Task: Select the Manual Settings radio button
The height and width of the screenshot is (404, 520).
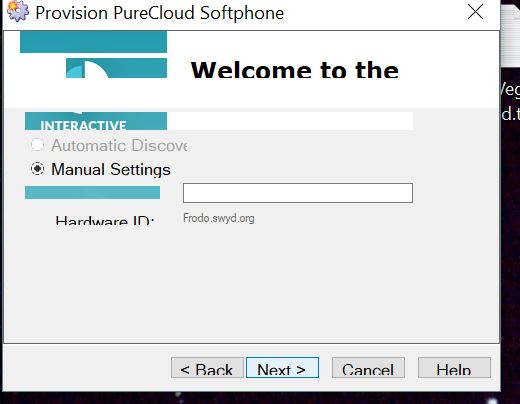Action: pos(37,169)
